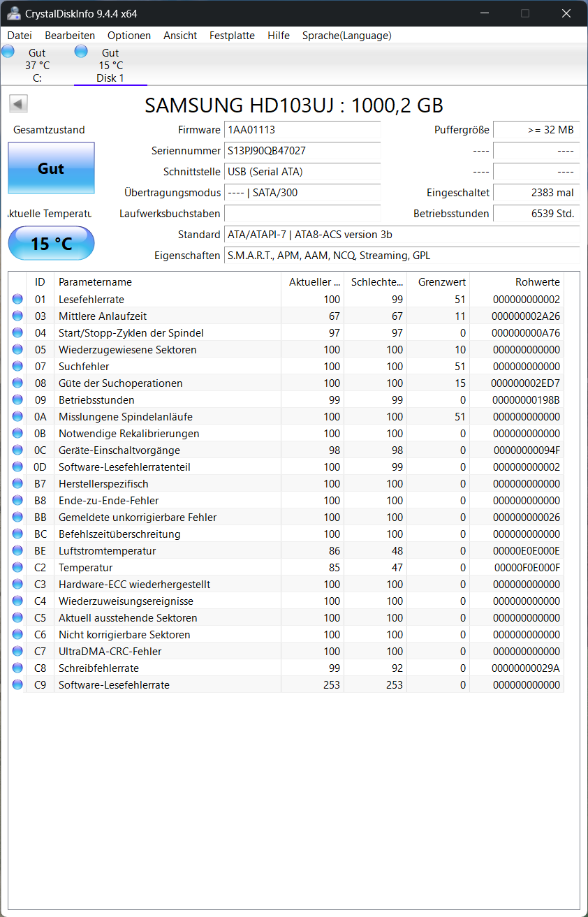Click status orb for Software-Lesefehlerratenteil
The width and height of the screenshot is (588, 917).
click(x=17, y=467)
